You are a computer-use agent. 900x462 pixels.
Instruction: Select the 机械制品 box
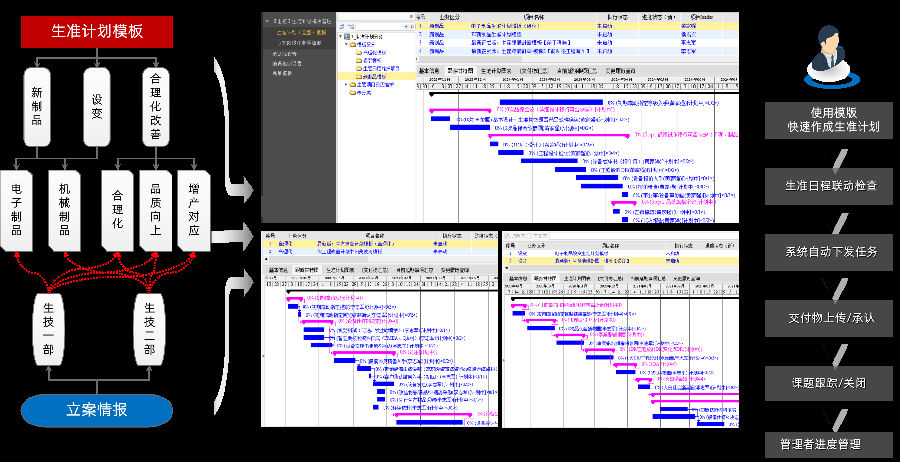tap(65, 209)
